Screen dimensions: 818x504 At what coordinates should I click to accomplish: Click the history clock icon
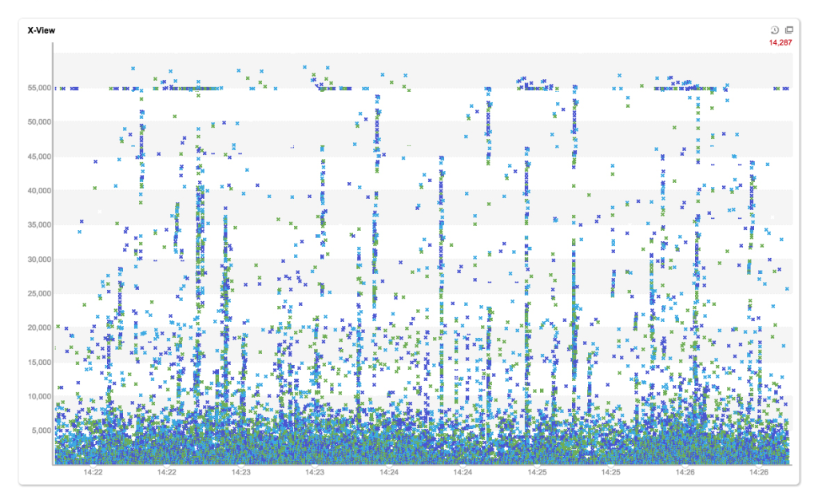[x=774, y=30]
